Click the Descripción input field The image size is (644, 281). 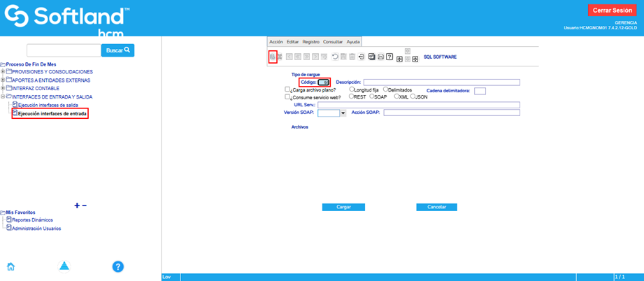pyautogui.click(x=441, y=82)
